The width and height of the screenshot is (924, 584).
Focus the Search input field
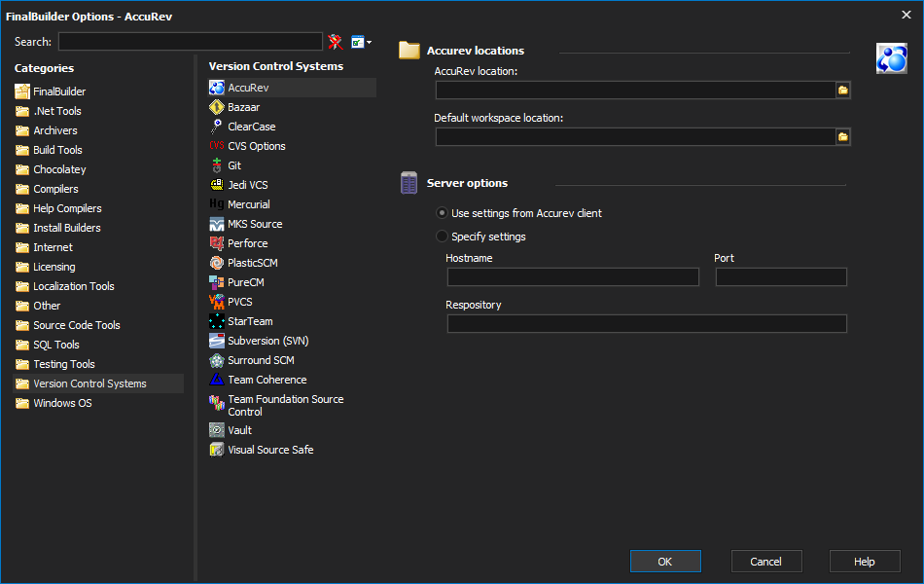tap(191, 41)
